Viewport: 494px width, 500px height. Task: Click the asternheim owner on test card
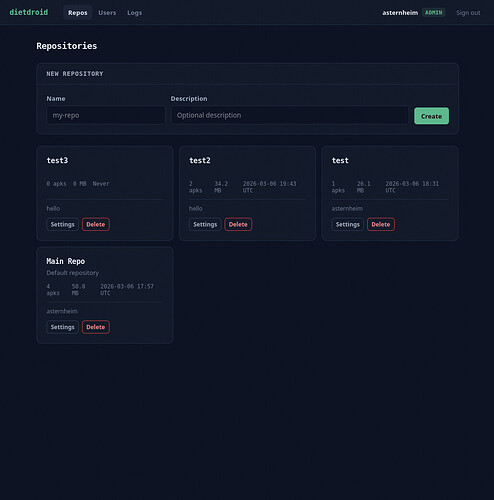pyautogui.click(x=347, y=208)
